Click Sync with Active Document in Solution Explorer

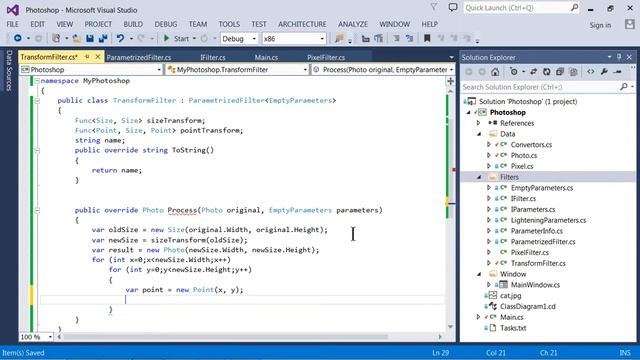point(533,72)
